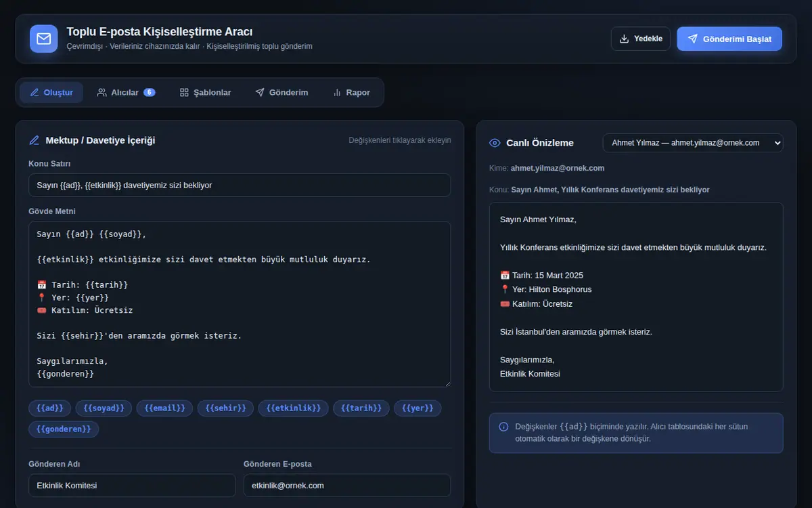Image resolution: width=812 pixels, height=508 pixels.
Task: Insert the {{ad}} variable chip
Action: 49,408
